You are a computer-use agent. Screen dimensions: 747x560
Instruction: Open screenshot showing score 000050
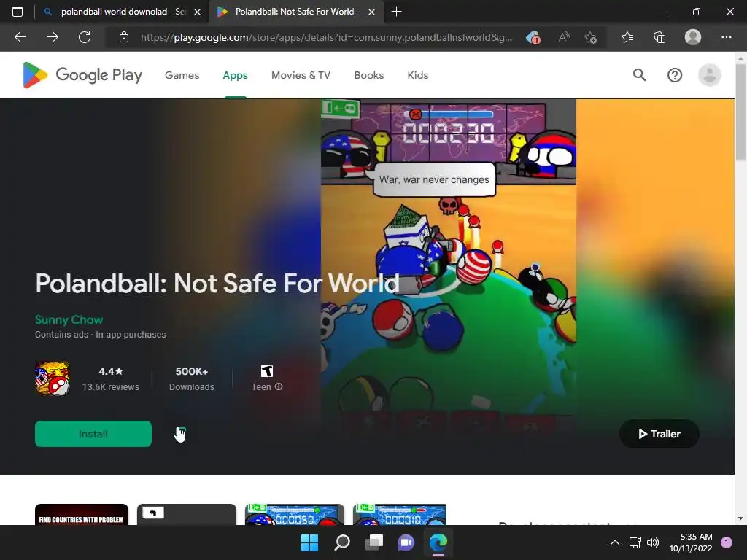click(295, 515)
